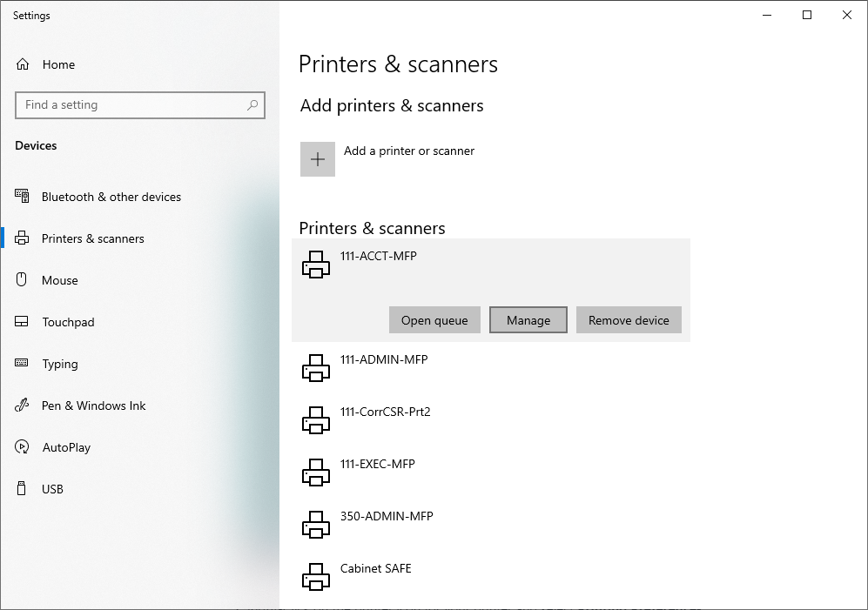Click Manage for the 111-ACCT-MFP printer
Screen dimensions: 868x610
click(x=528, y=319)
